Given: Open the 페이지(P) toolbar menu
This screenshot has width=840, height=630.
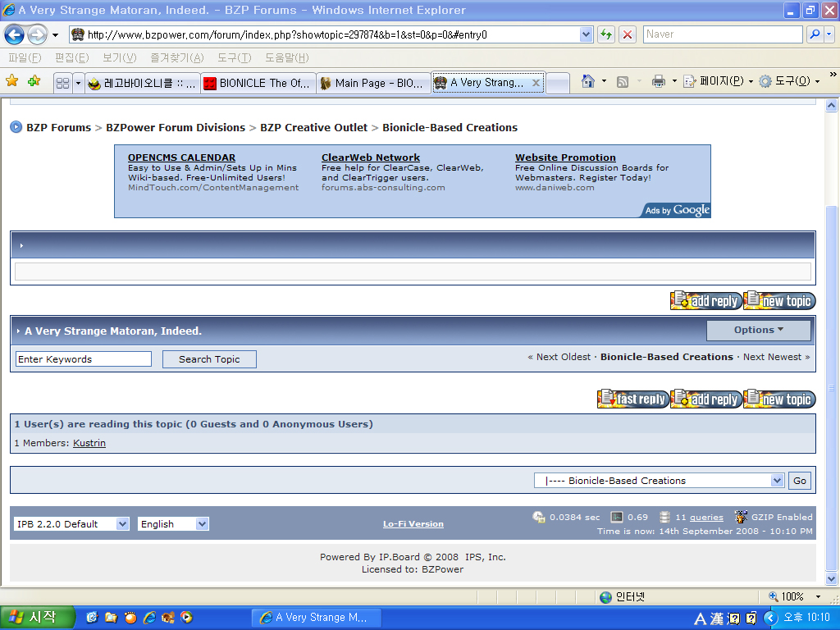Looking at the screenshot, I should point(719,81).
